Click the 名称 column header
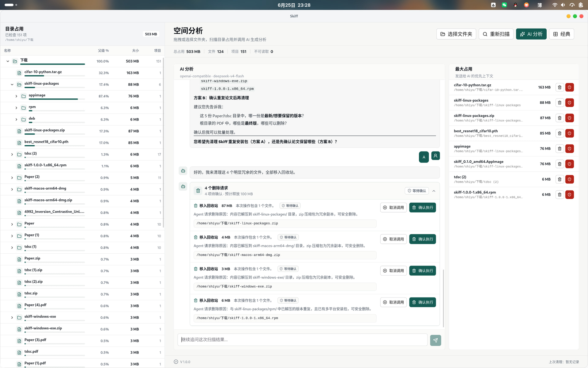This screenshot has height=368, width=588. (7, 51)
